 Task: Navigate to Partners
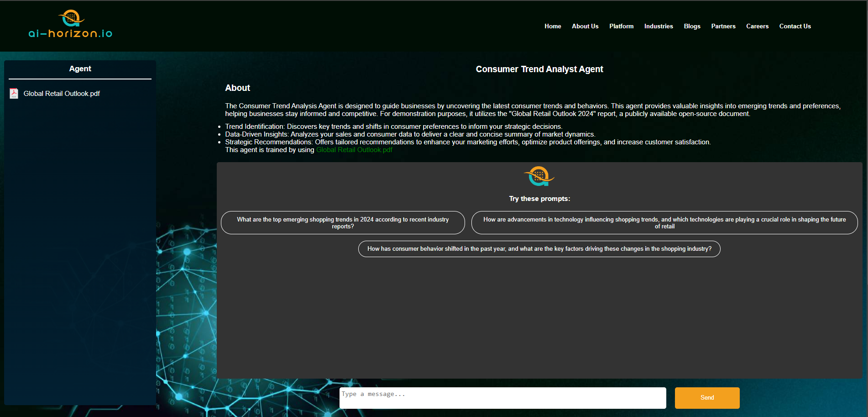pos(723,26)
